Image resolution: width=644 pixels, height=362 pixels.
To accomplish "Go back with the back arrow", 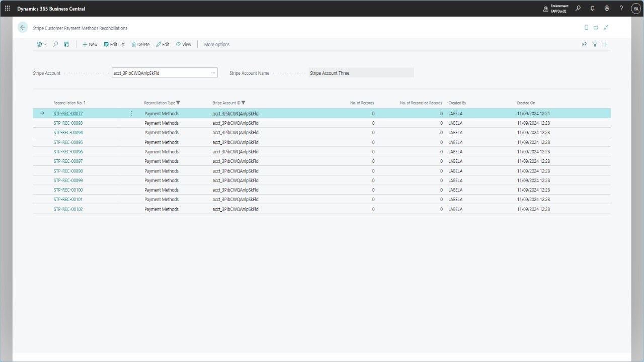I will click(x=23, y=28).
